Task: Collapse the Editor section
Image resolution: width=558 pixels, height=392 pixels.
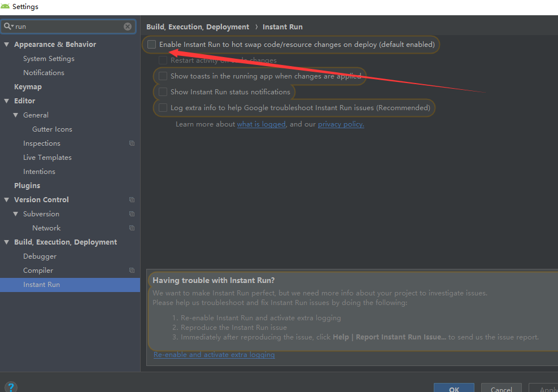Action: [6, 101]
